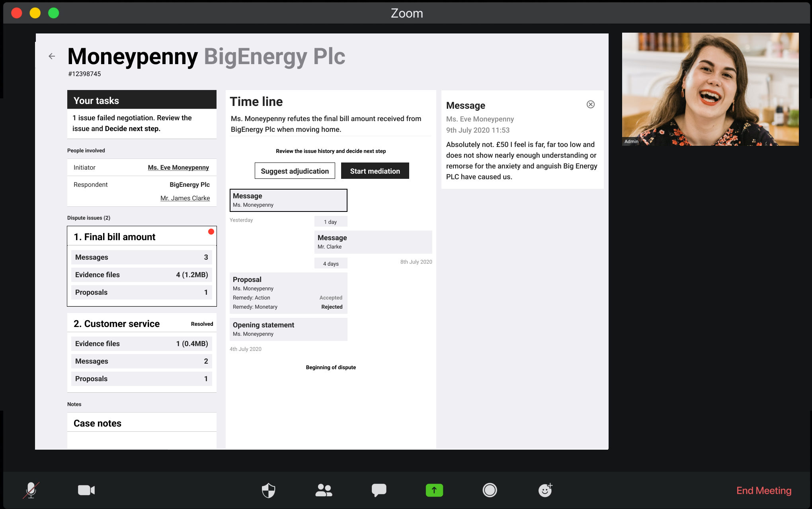The height and width of the screenshot is (509, 812).
Task: Click the macOS yellow minimize button
Action: point(35,13)
